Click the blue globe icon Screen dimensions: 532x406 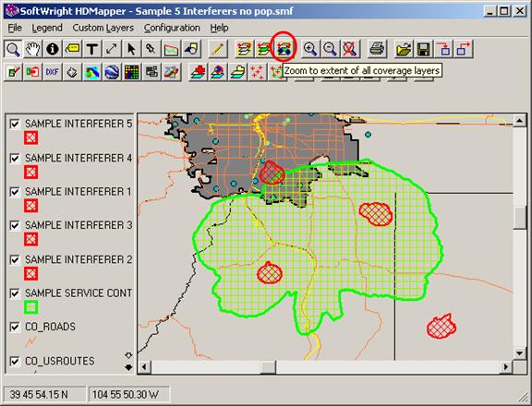tap(112, 72)
